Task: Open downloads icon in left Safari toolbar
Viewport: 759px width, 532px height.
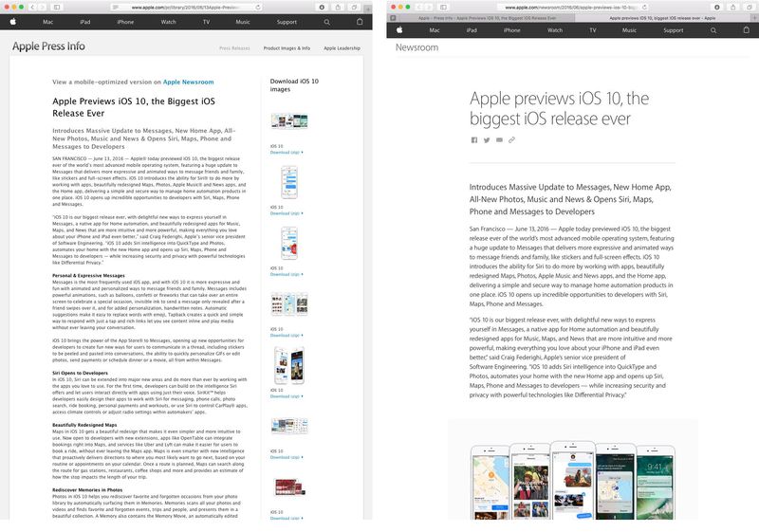Action: pos(322,8)
